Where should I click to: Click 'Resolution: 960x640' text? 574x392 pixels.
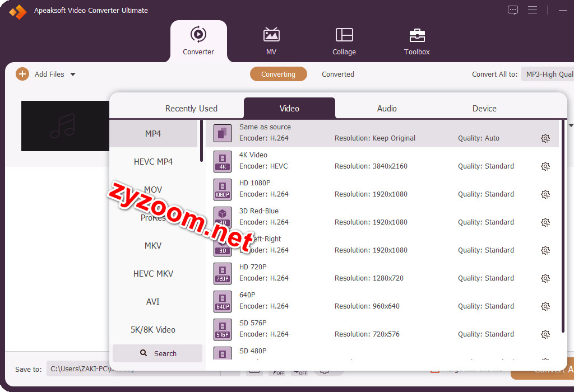point(367,306)
